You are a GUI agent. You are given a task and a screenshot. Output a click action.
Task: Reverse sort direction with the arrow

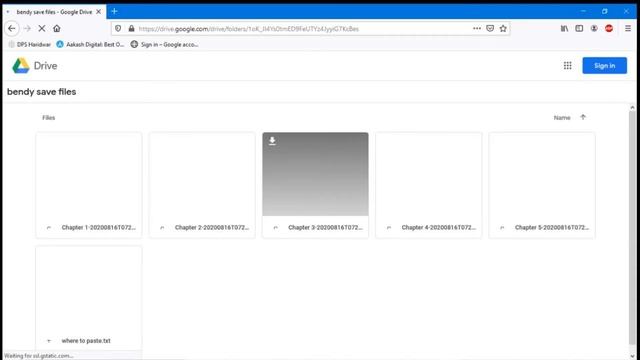click(583, 117)
